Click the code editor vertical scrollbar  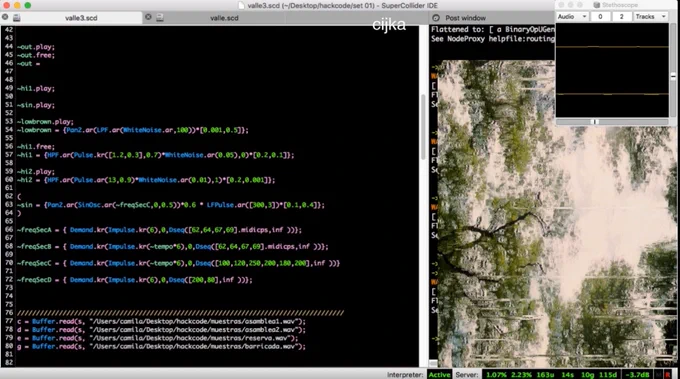[423, 126]
